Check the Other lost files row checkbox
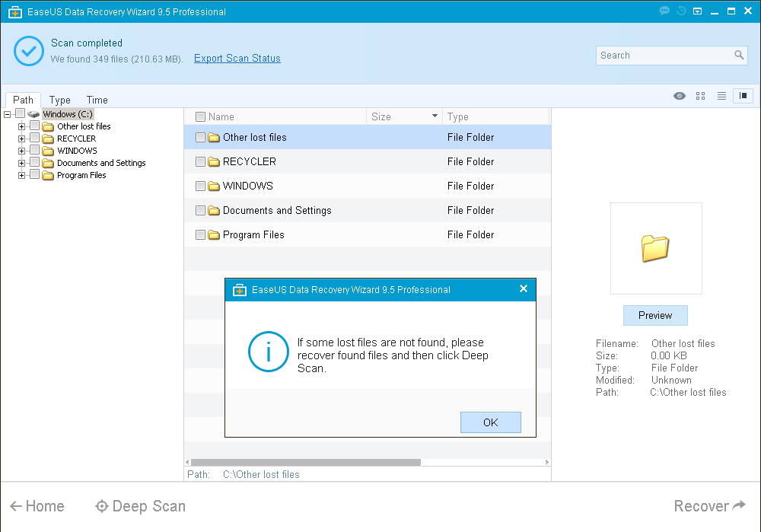This screenshot has height=532, width=761. pyautogui.click(x=200, y=137)
